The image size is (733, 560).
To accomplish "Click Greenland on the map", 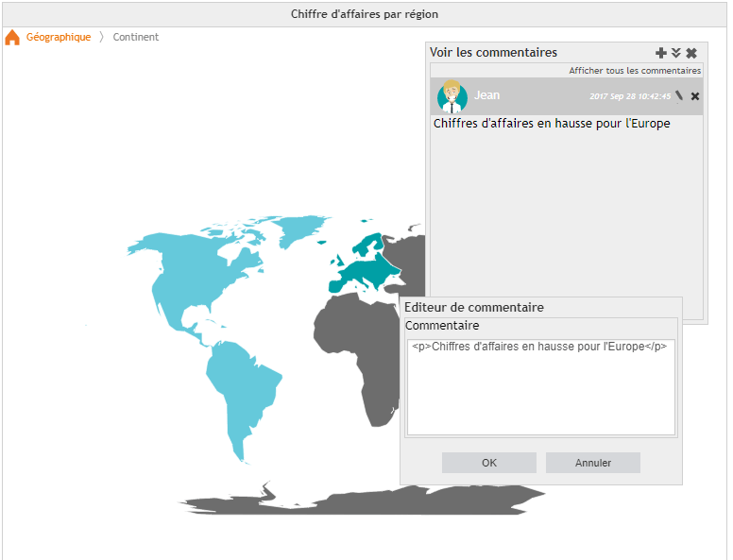I will coord(299,229).
